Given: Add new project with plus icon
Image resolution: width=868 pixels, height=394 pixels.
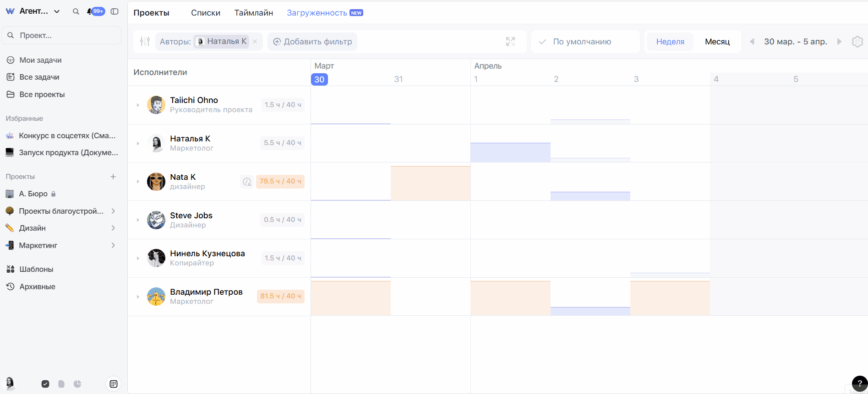Looking at the screenshot, I should click(x=113, y=177).
